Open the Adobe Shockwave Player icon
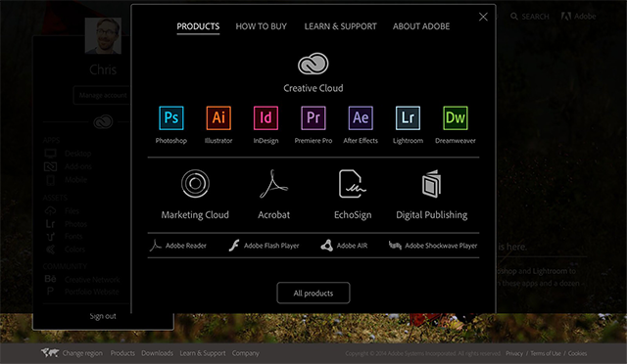627x364 pixels. point(395,245)
